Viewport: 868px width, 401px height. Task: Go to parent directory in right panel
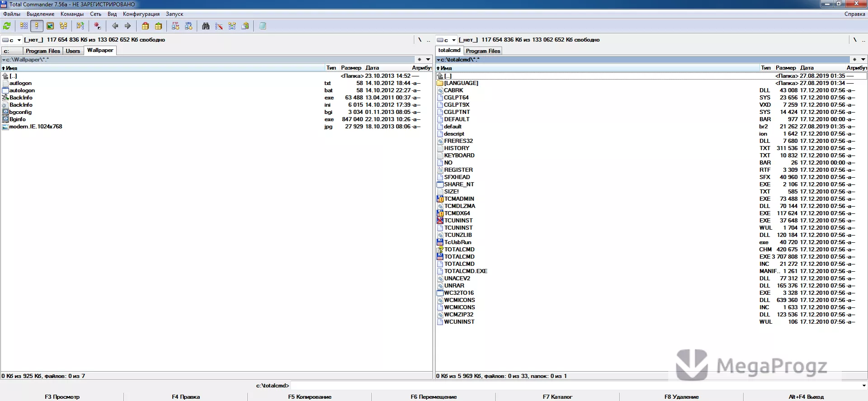click(x=863, y=40)
